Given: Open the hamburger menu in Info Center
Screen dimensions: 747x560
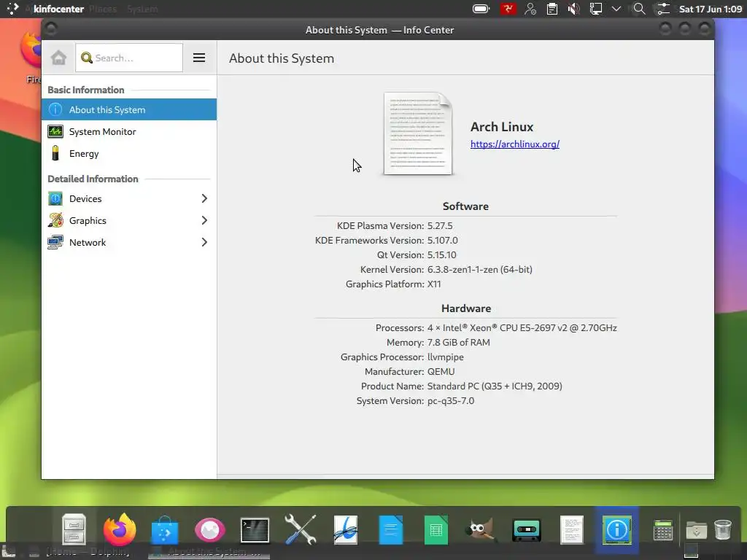Looking at the screenshot, I should click(199, 58).
